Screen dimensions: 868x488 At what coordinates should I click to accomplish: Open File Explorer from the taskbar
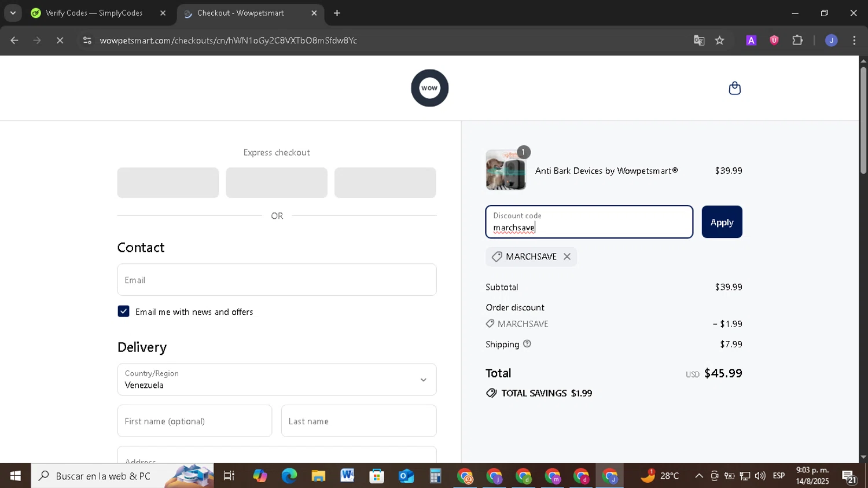tap(318, 476)
